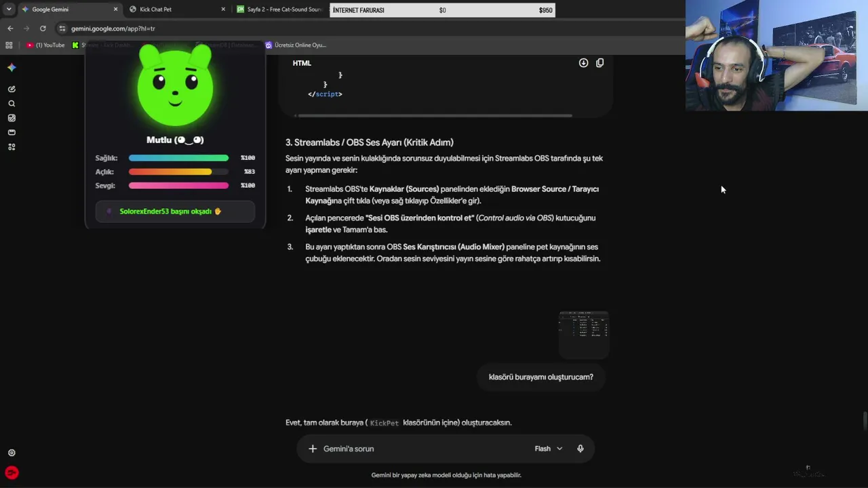868x488 pixels.
Task: Open the images icon in Gemini sidebar
Action: [12, 118]
